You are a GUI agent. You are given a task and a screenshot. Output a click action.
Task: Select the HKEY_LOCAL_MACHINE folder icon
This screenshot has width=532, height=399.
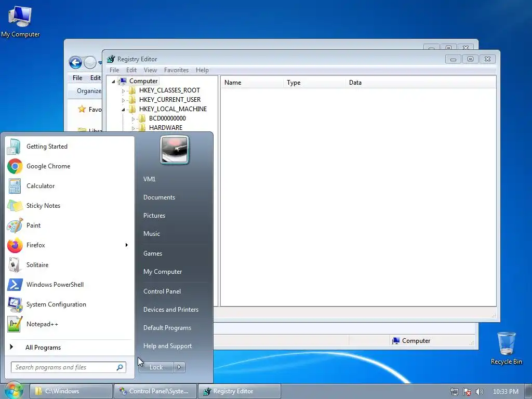pyautogui.click(x=131, y=109)
